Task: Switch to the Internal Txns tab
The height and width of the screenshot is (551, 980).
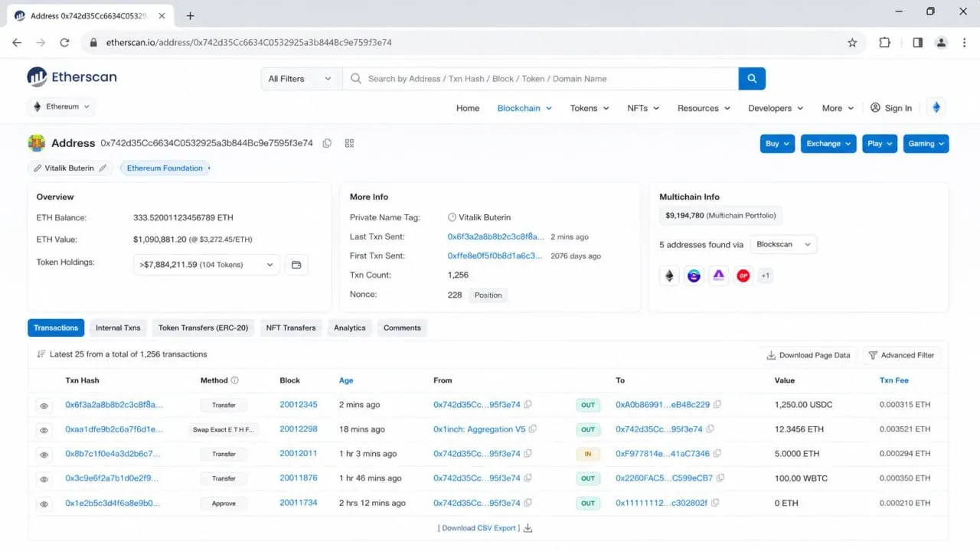Action: click(x=118, y=328)
